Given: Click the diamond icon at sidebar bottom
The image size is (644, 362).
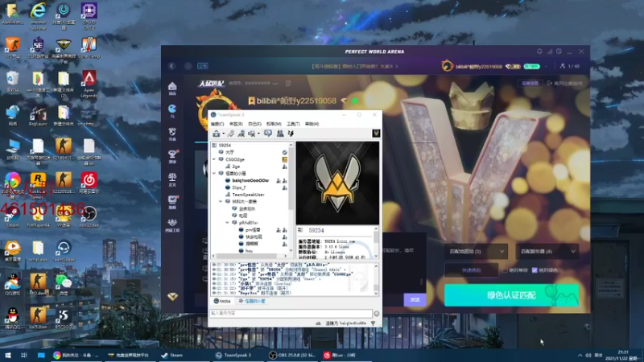Looking at the screenshot, I should (172, 296).
